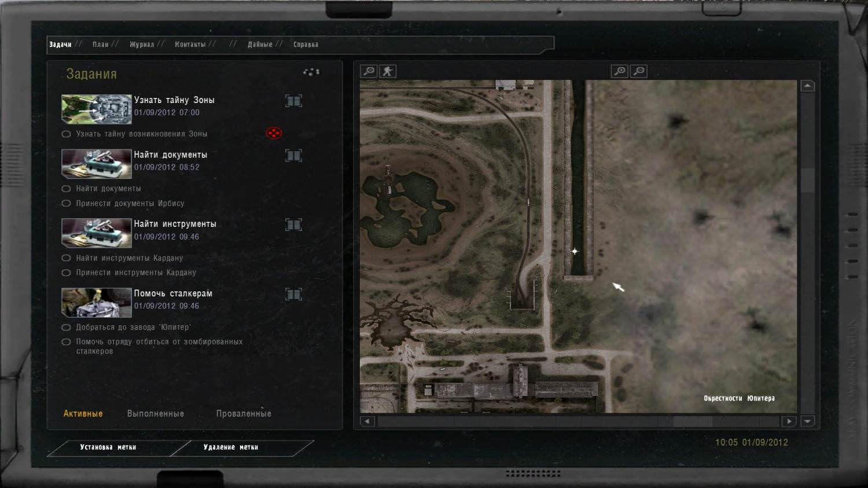Show 'Проваленные' tasks list
Image resolution: width=868 pixels, height=488 pixels.
click(244, 414)
